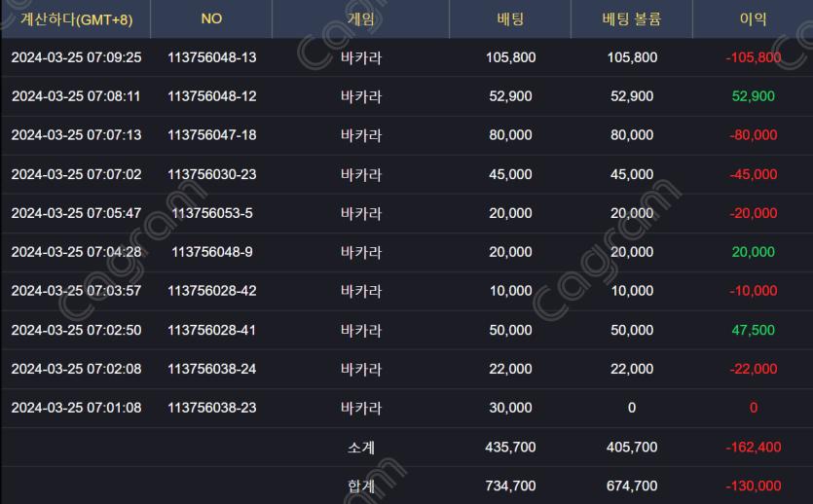
Task: Click the 계산하다(GMT+8) column header
Action: coord(76,18)
